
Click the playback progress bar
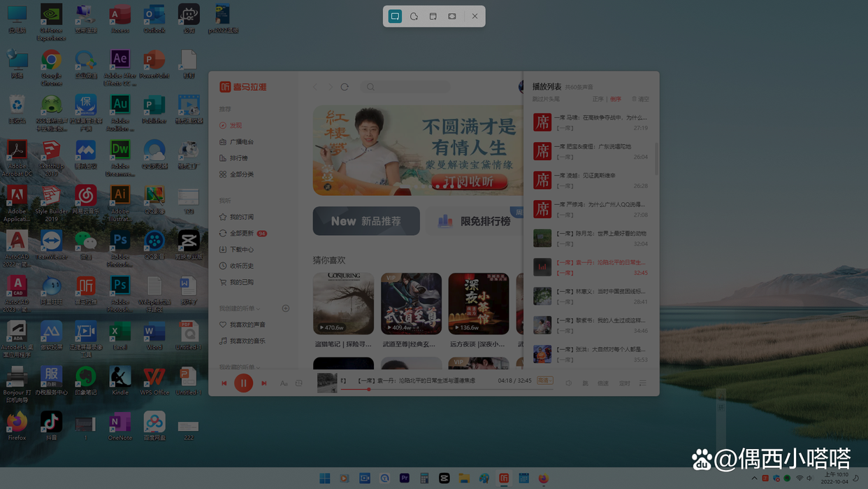(x=447, y=390)
